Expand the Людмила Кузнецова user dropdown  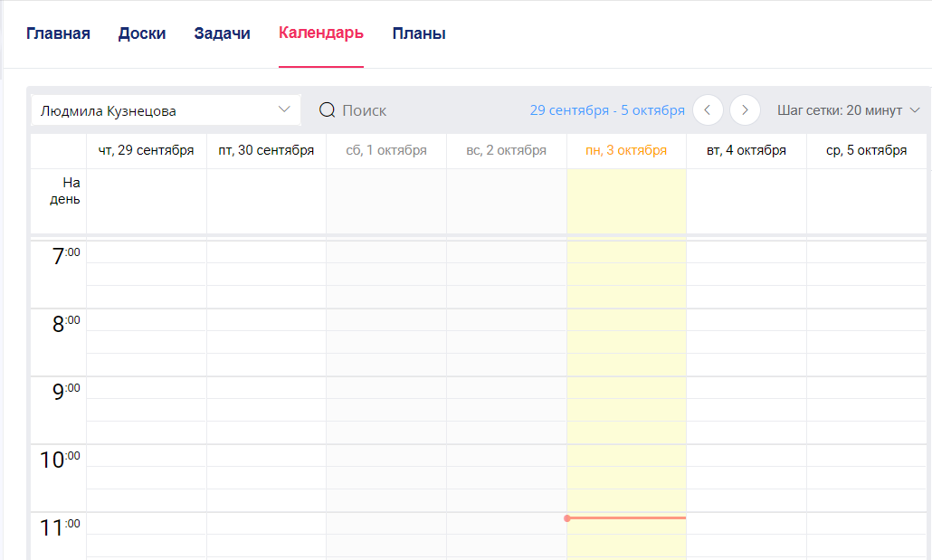coord(166,110)
